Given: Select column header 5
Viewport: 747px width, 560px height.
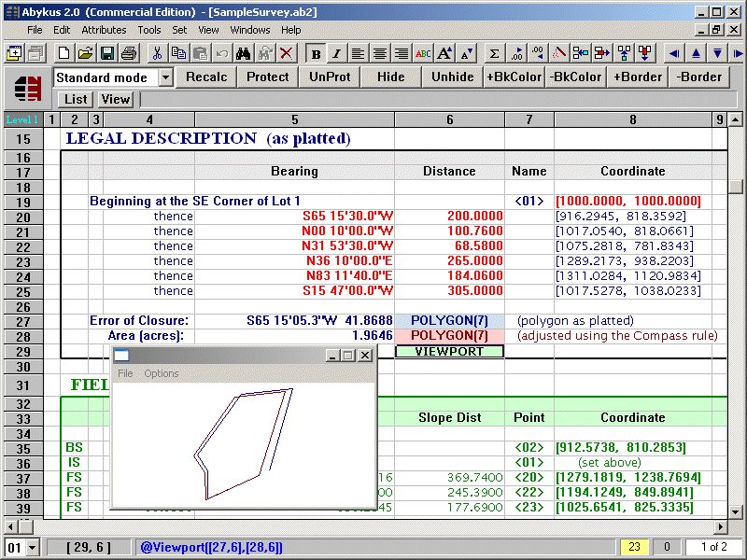Looking at the screenshot, I should 294,119.
